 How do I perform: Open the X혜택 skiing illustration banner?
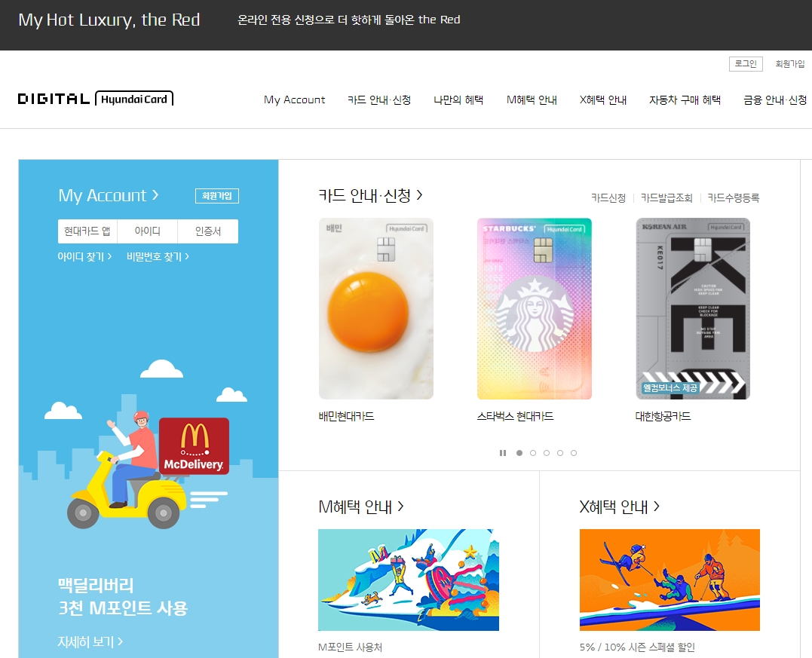(x=670, y=580)
